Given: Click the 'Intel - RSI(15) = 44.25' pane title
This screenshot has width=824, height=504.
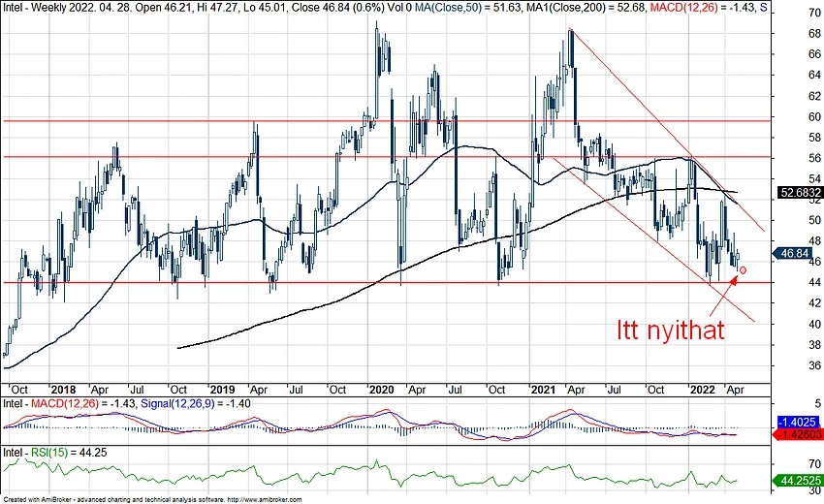Looking at the screenshot, I should [54, 453].
